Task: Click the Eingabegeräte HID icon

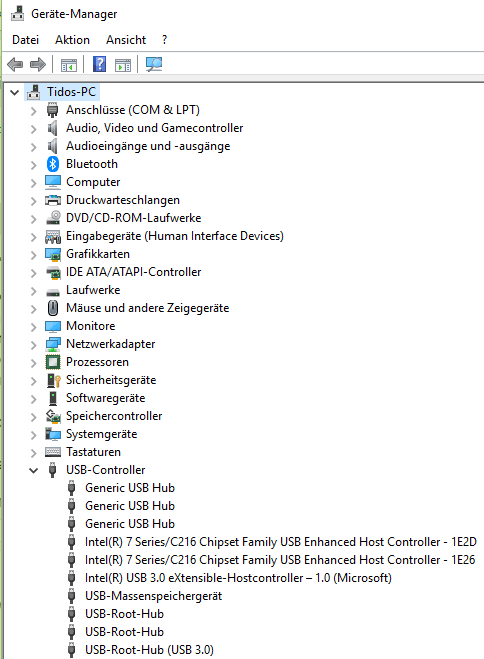Action: 53,237
